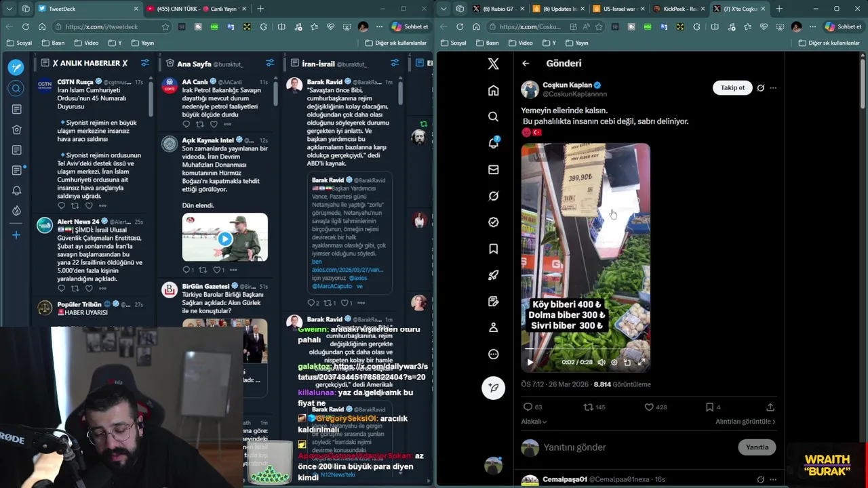Open tab search dropdown in right window
Screen dimensions: 868x488
[444, 9]
